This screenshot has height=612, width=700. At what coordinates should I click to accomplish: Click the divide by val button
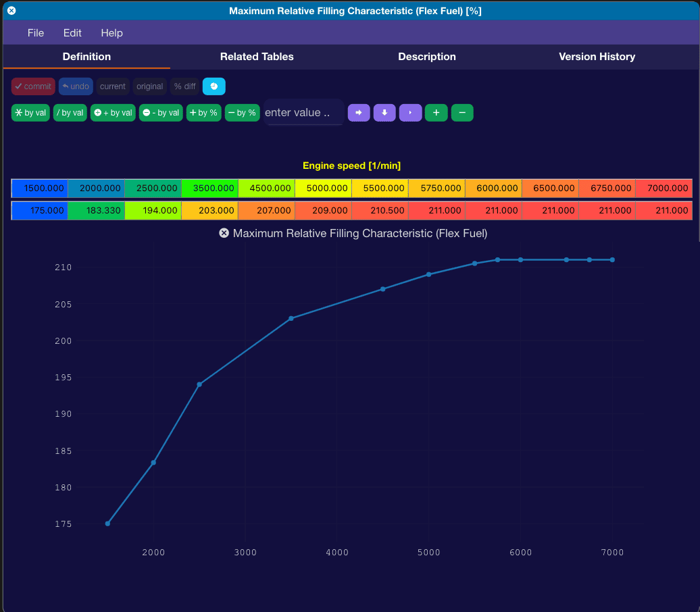tap(70, 113)
